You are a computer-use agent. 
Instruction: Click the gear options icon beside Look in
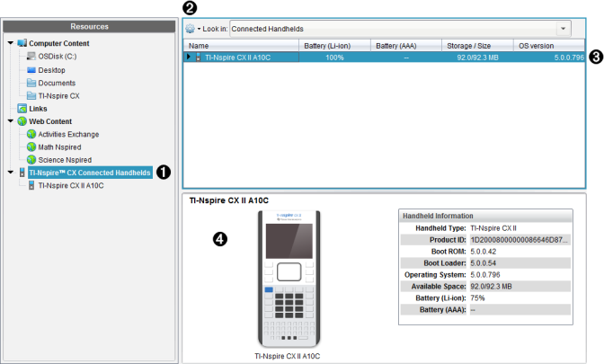pyautogui.click(x=191, y=29)
